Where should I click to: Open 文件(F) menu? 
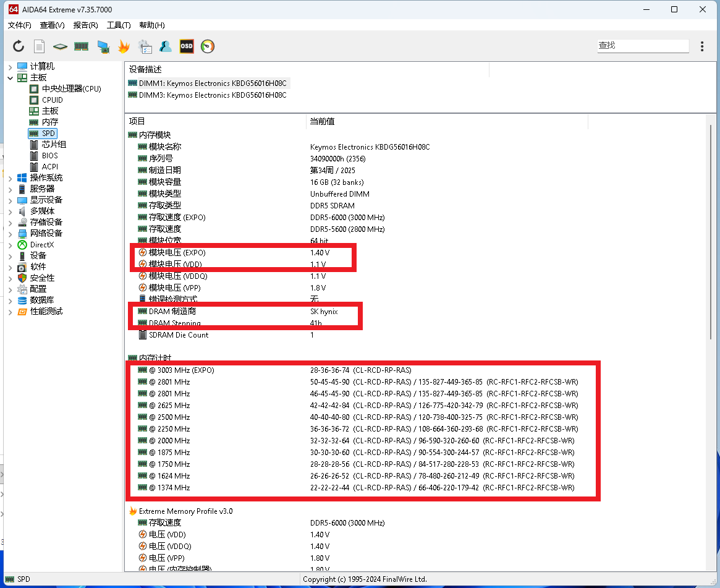click(19, 25)
